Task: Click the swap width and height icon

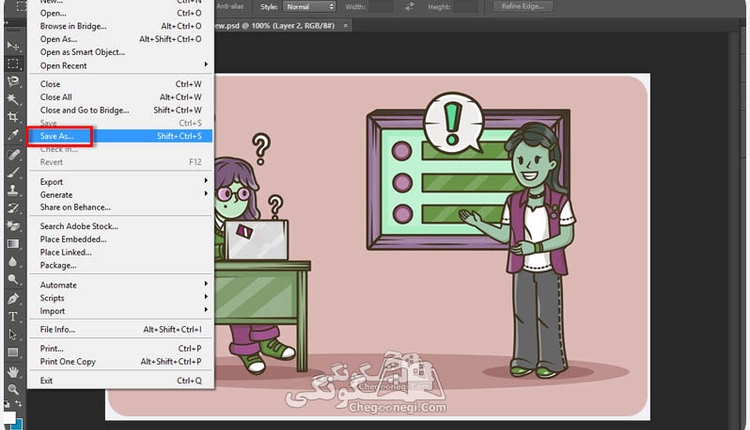Action: [409, 7]
